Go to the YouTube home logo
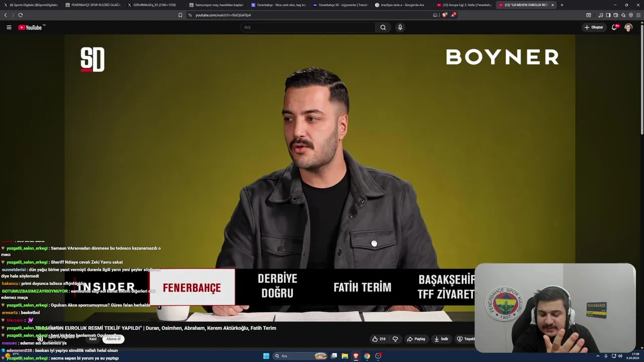The image size is (644, 362). (x=31, y=27)
